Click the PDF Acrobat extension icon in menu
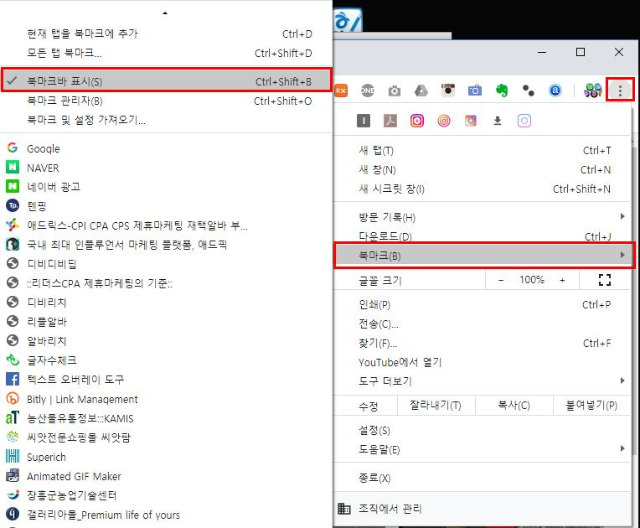 coord(390,121)
